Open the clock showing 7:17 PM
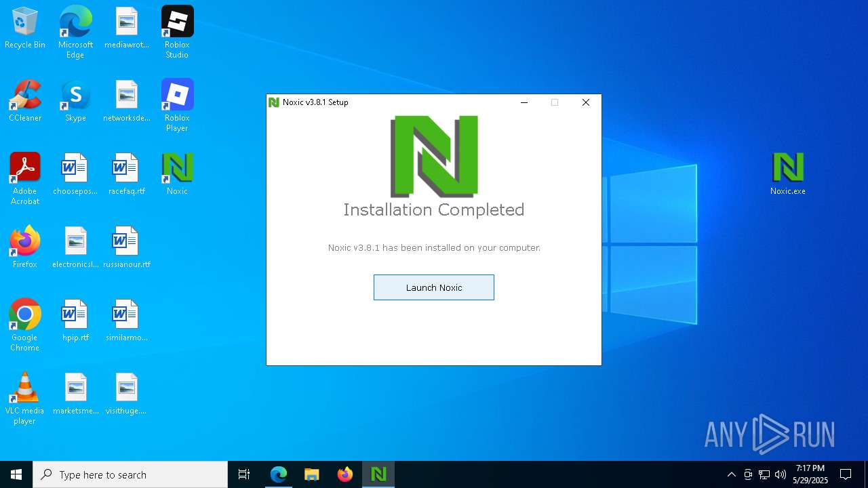The height and width of the screenshot is (488, 868). 810,474
